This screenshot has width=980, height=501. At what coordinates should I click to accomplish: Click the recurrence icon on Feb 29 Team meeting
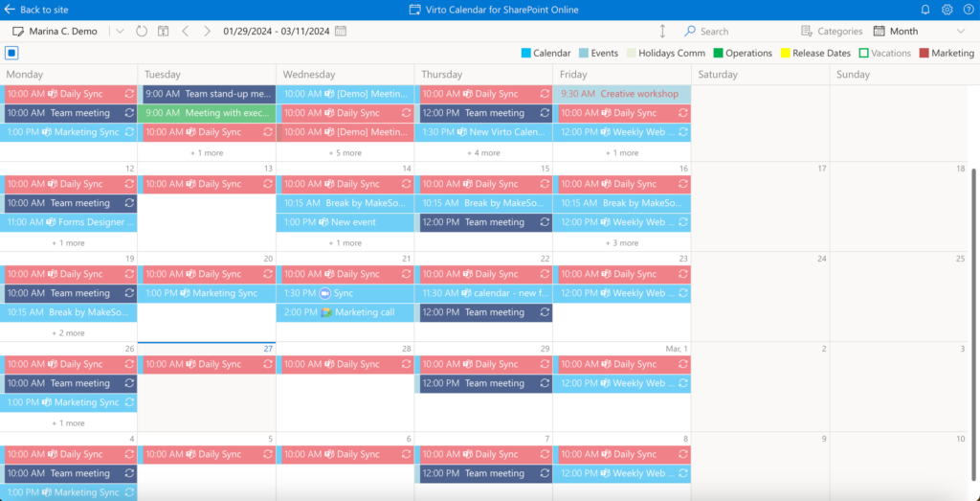(x=545, y=383)
